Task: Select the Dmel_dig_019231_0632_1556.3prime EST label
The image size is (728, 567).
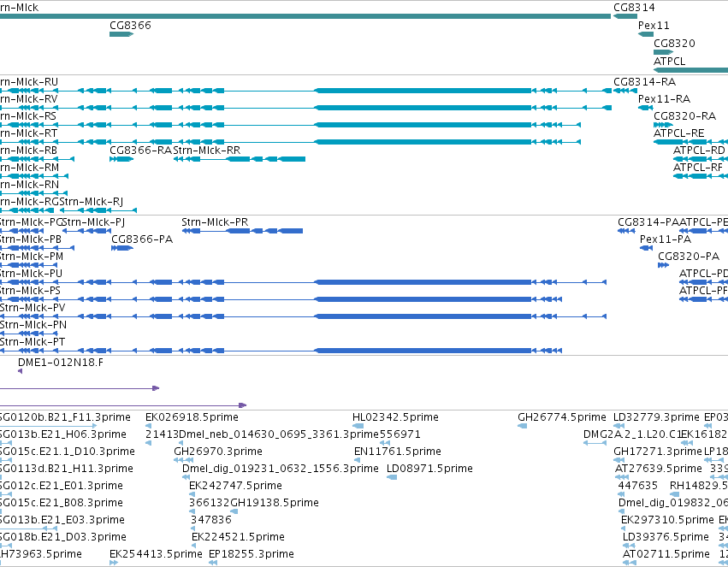Action: pos(281,469)
